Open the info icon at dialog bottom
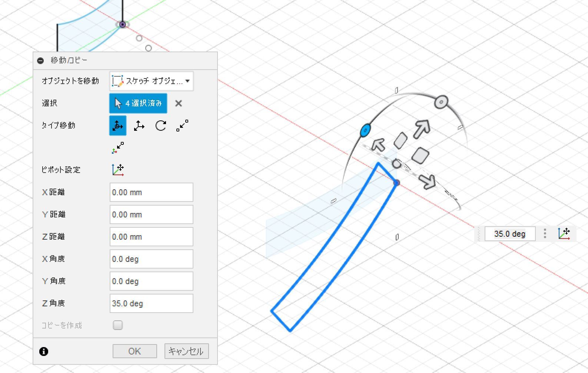The height and width of the screenshot is (373, 588). (x=44, y=351)
